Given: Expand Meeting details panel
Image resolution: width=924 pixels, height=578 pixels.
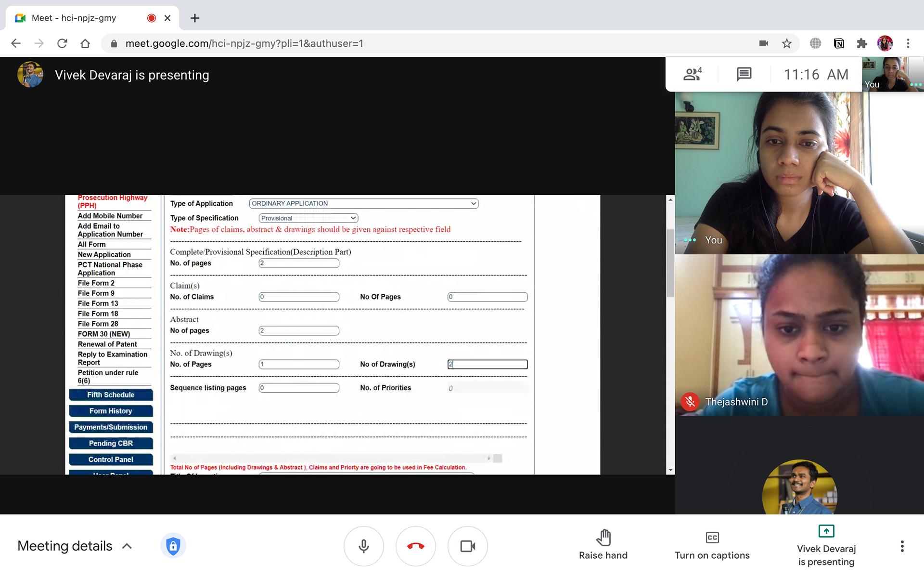Looking at the screenshot, I should 75,546.
